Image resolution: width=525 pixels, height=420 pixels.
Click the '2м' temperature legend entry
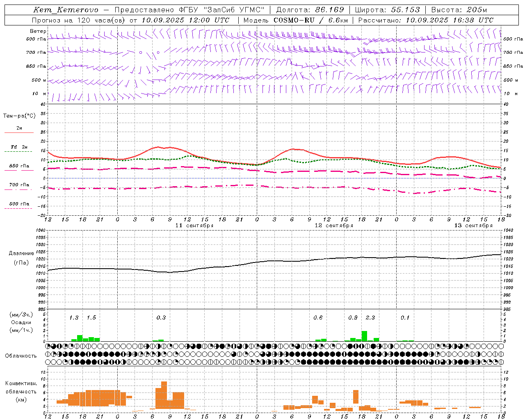(19, 128)
